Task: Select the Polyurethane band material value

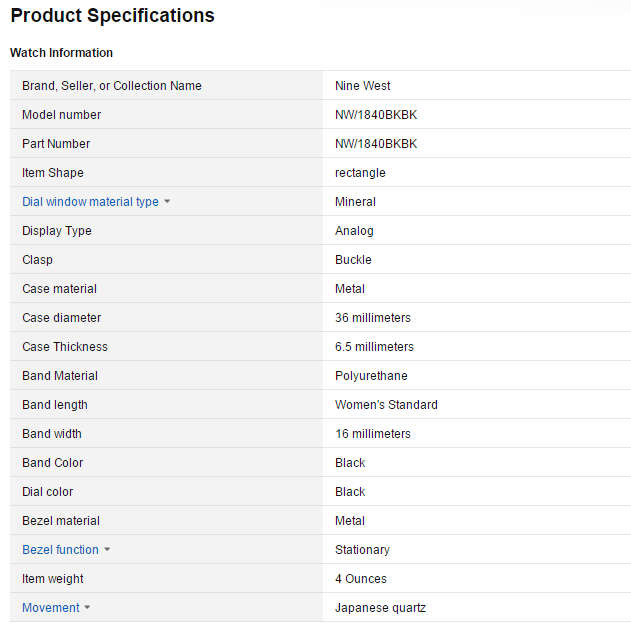Action: 371,376
